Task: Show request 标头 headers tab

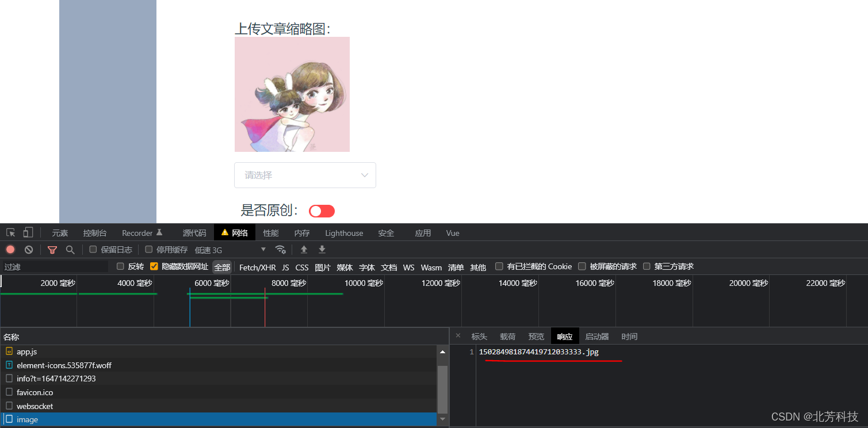Action: pos(479,337)
